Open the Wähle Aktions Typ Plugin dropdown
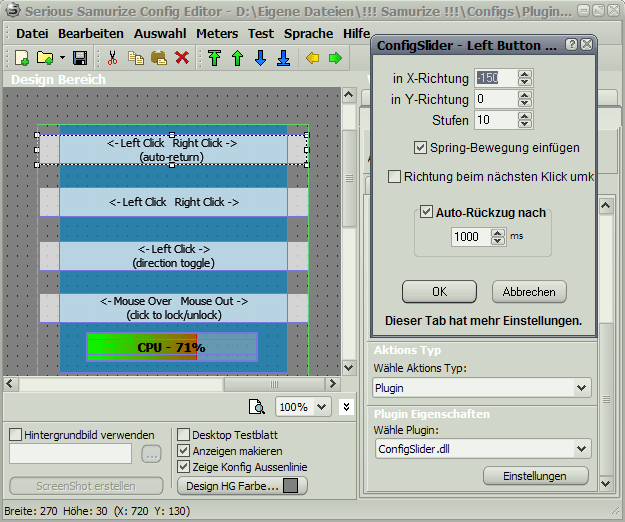 [x=582, y=388]
